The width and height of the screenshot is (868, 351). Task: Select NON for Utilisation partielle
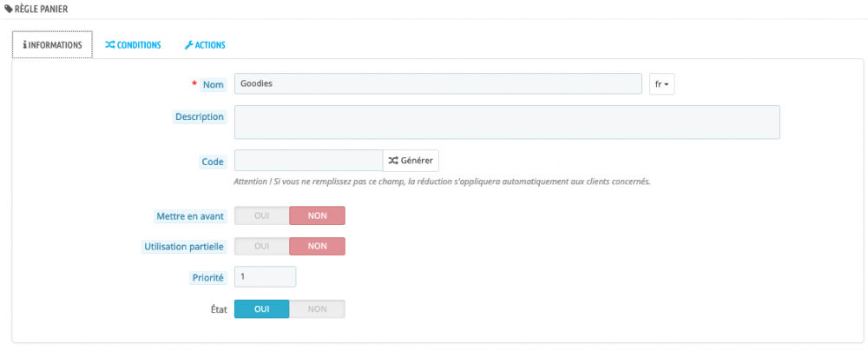(317, 246)
